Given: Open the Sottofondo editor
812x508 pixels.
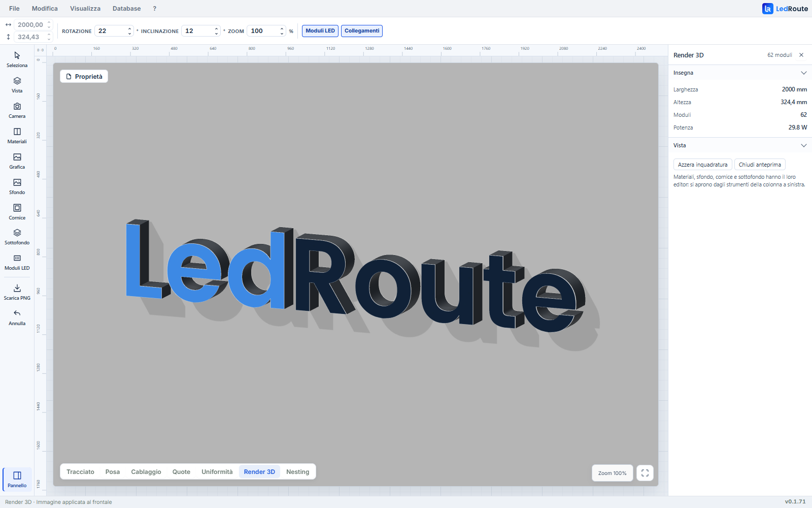Looking at the screenshot, I should [17, 237].
